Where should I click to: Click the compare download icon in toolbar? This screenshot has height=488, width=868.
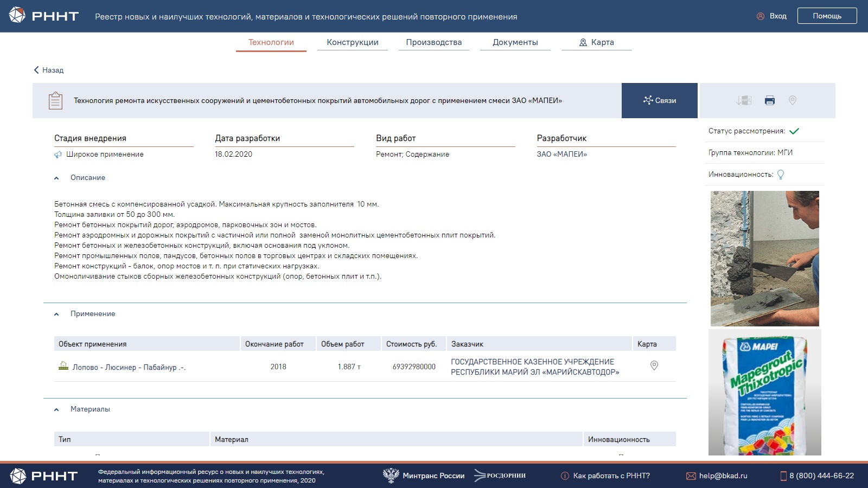click(743, 100)
